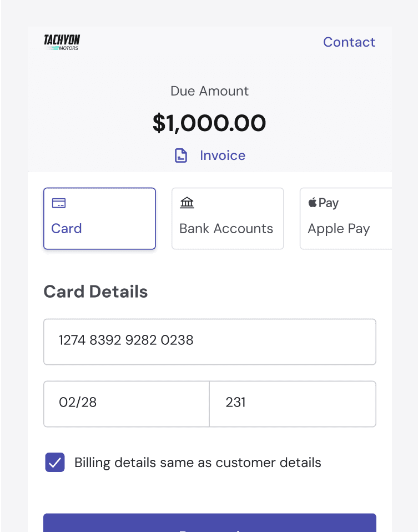
Task: Click the Tachyon Motors logo
Action: tap(62, 42)
